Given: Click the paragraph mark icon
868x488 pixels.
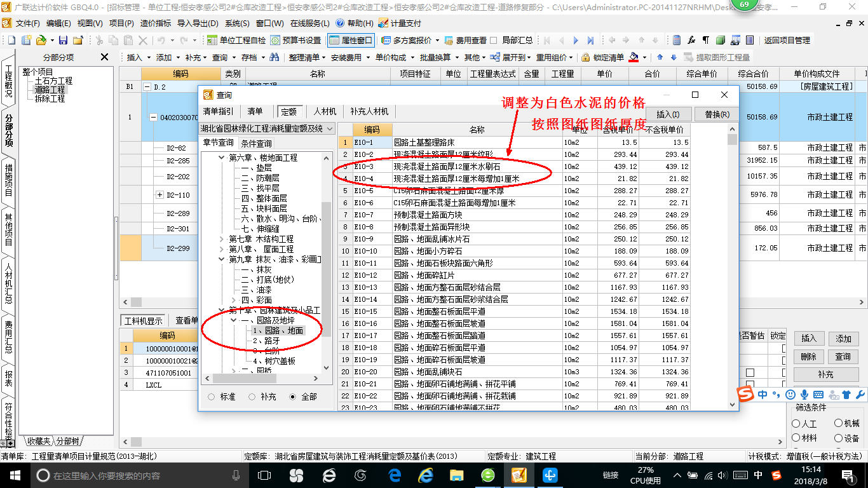Looking at the screenshot, I should point(706,40).
